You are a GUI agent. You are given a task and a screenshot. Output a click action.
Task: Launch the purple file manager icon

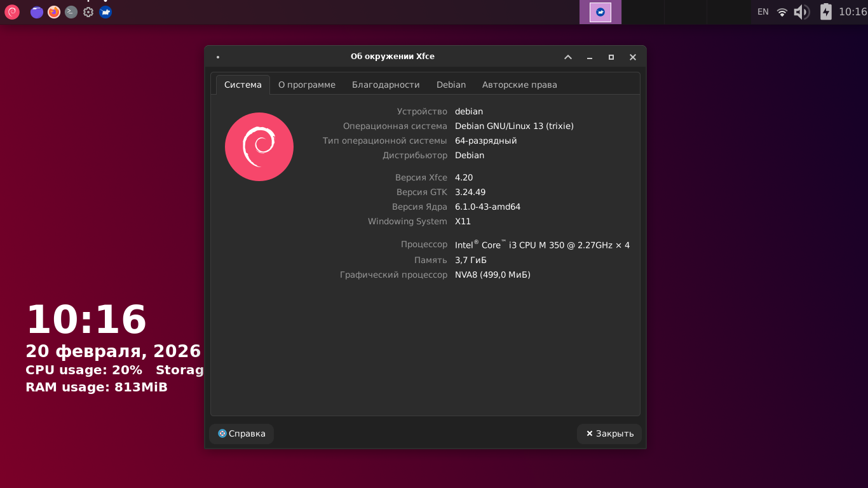click(37, 12)
